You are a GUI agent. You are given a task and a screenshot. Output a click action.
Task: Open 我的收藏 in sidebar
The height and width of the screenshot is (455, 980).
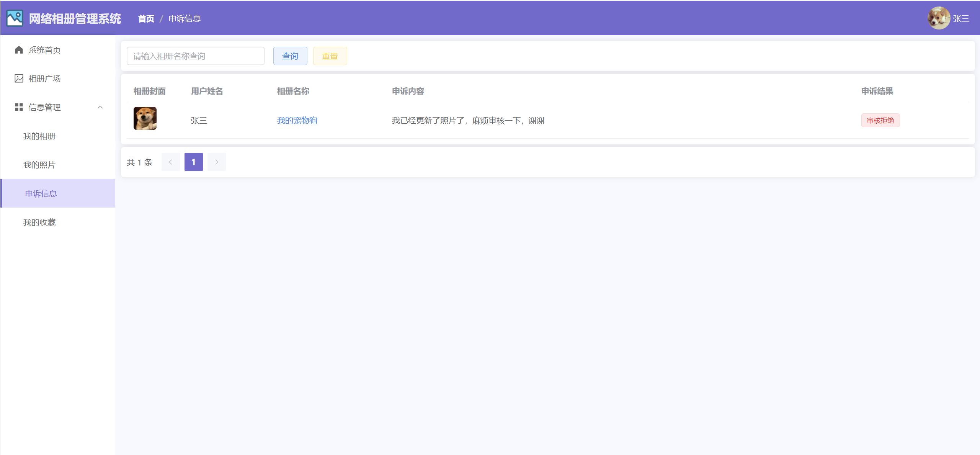[39, 222]
